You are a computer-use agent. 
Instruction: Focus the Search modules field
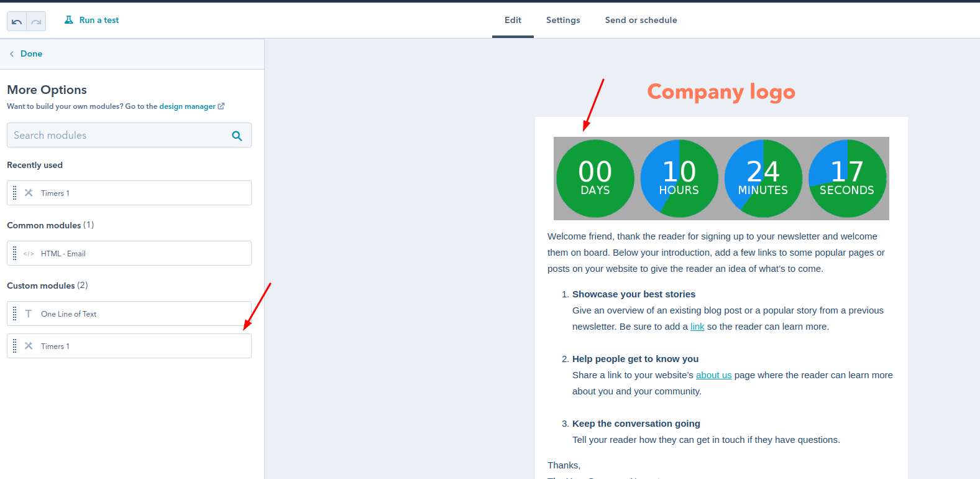tap(129, 135)
